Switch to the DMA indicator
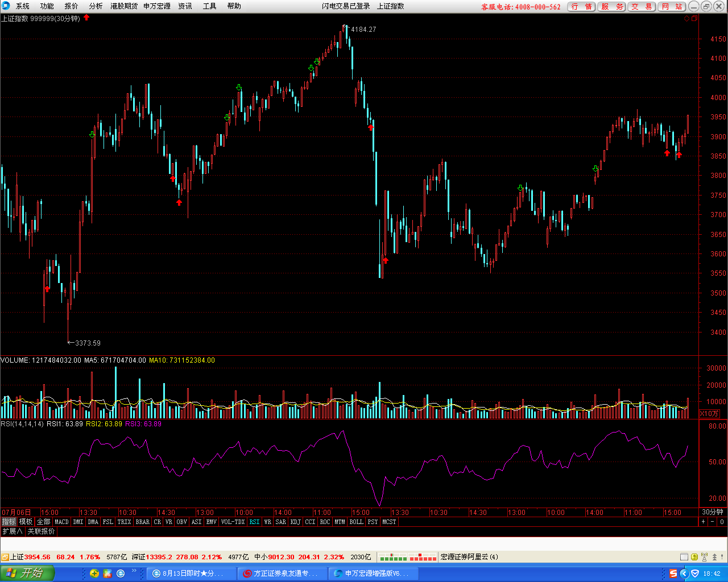 [93, 522]
